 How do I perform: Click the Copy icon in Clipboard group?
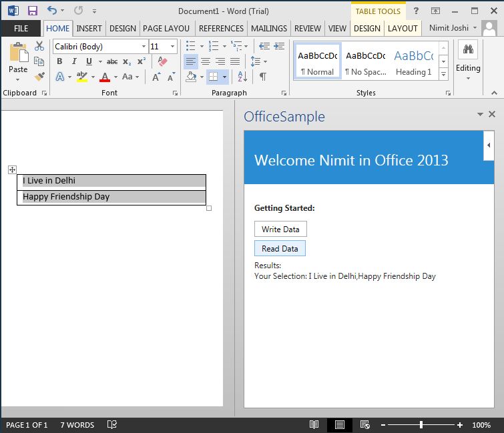[x=39, y=61]
